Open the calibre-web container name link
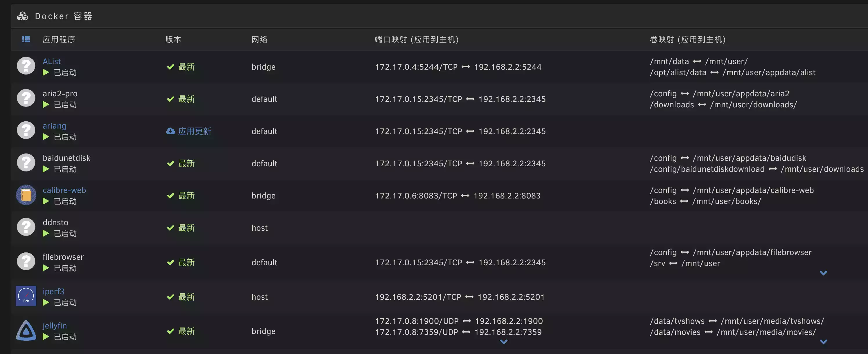Viewport: 868px width, 354px height. pos(64,190)
